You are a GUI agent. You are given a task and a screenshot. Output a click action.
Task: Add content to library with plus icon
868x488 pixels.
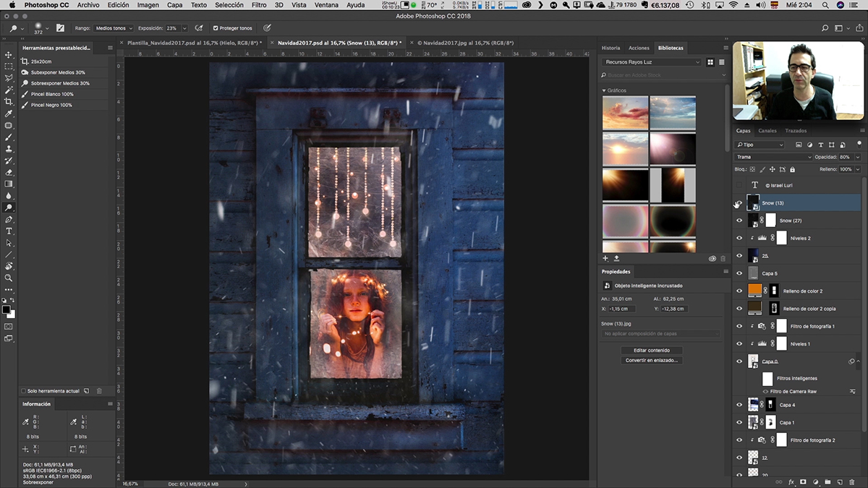[x=605, y=258]
